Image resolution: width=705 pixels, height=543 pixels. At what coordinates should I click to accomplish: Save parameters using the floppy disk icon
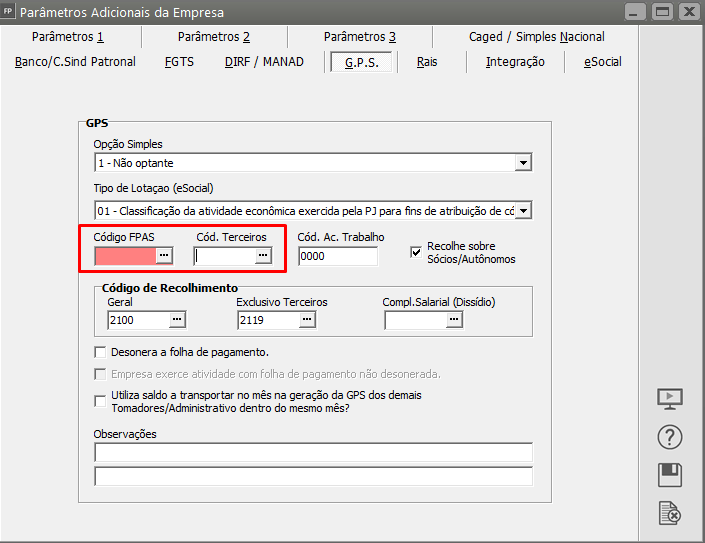[x=669, y=475]
